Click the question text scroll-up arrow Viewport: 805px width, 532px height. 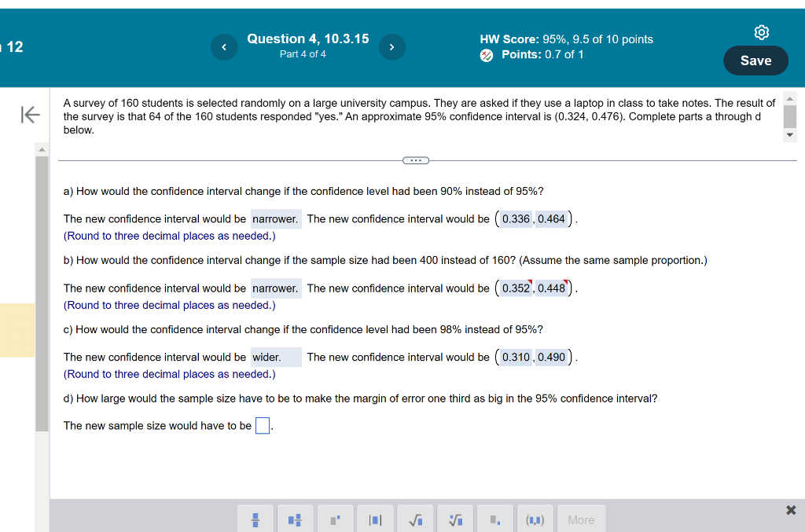[790, 98]
